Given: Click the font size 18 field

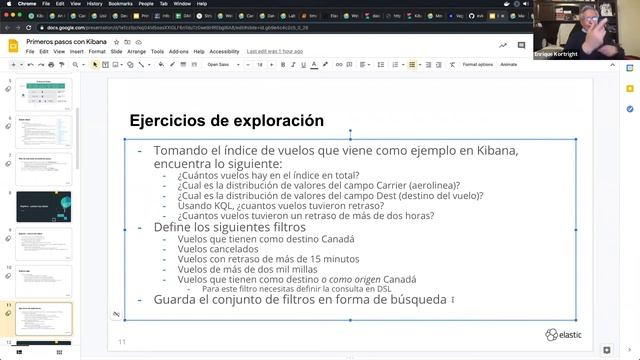Looking at the screenshot, I should click(x=260, y=64).
